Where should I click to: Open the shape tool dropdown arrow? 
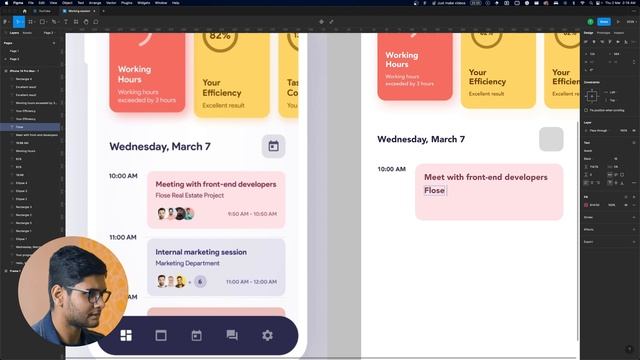tap(47, 22)
